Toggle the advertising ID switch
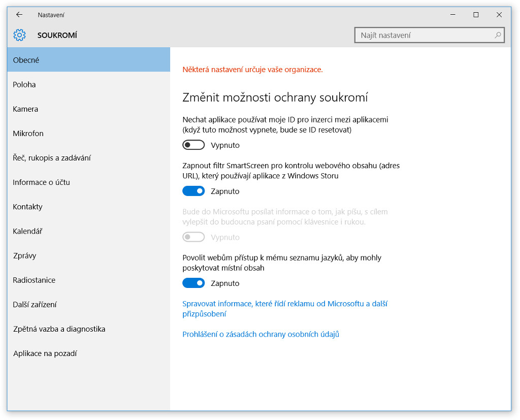 click(x=193, y=145)
